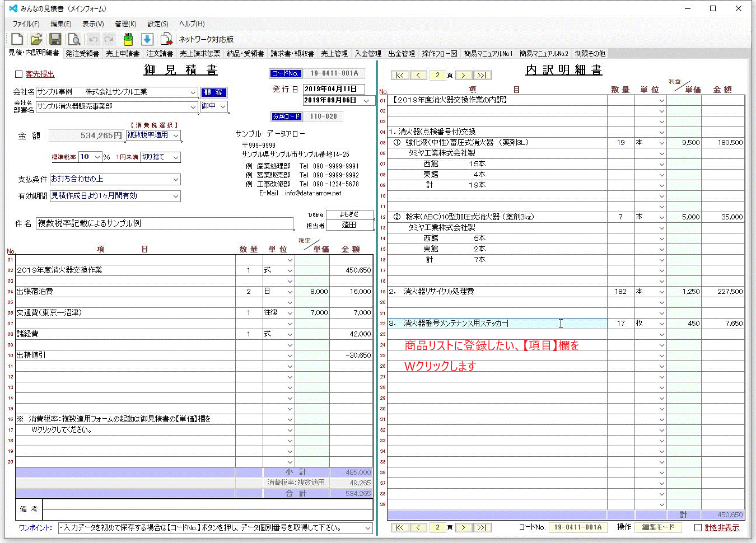The width and height of the screenshot is (756, 543).
Task: Switch to the 発注受領書 tab
Action: [x=82, y=54]
